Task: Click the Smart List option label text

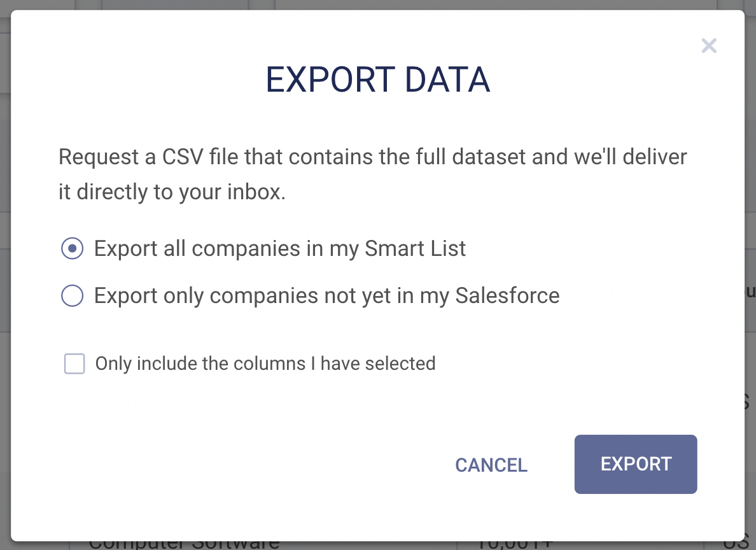Action: point(280,248)
